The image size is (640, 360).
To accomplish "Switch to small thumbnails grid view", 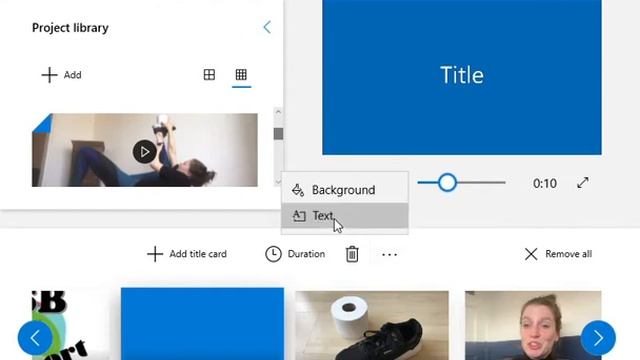I will [241, 75].
